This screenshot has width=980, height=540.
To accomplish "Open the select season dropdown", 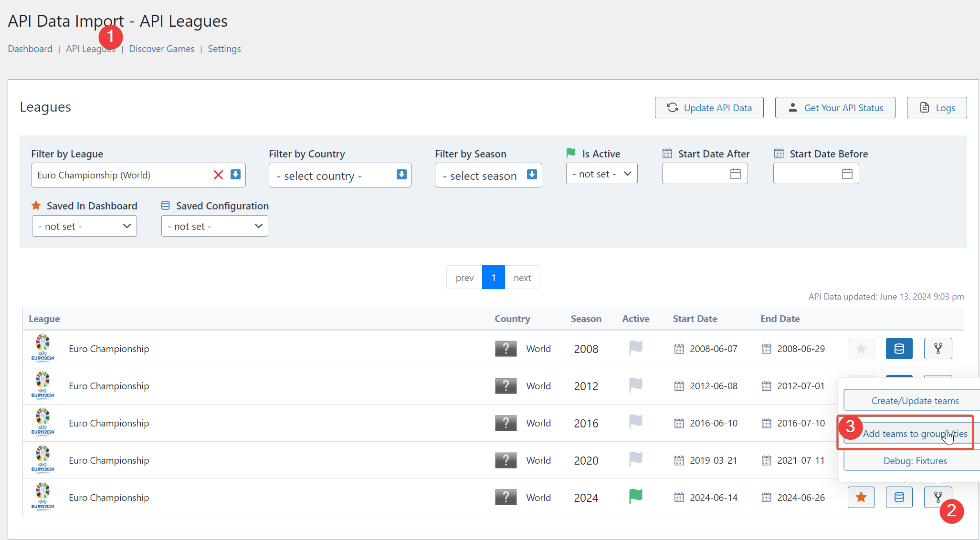I will 488,175.
